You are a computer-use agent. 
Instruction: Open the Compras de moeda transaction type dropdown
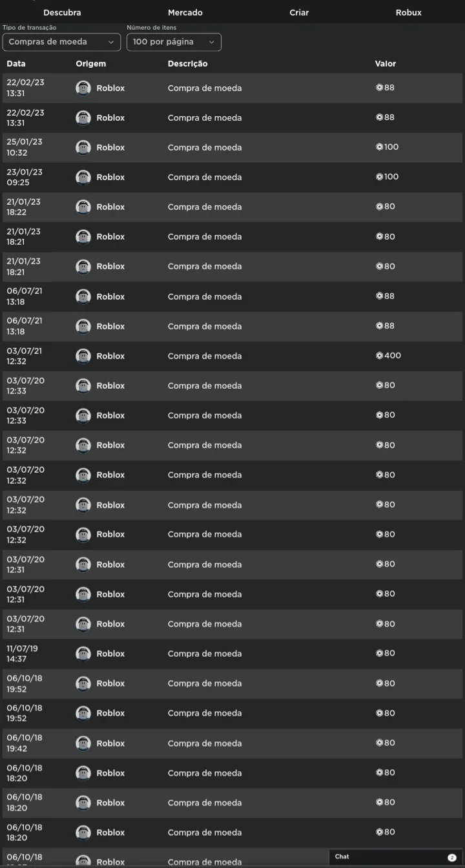pyautogui.click(x=61, y=42)
